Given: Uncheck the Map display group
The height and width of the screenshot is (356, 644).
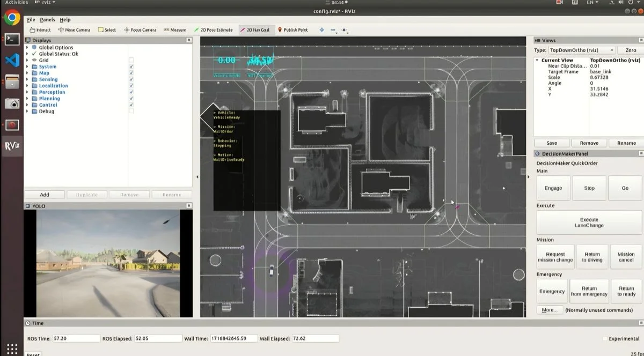Looking at the screenshot, I should click(131, 73).
